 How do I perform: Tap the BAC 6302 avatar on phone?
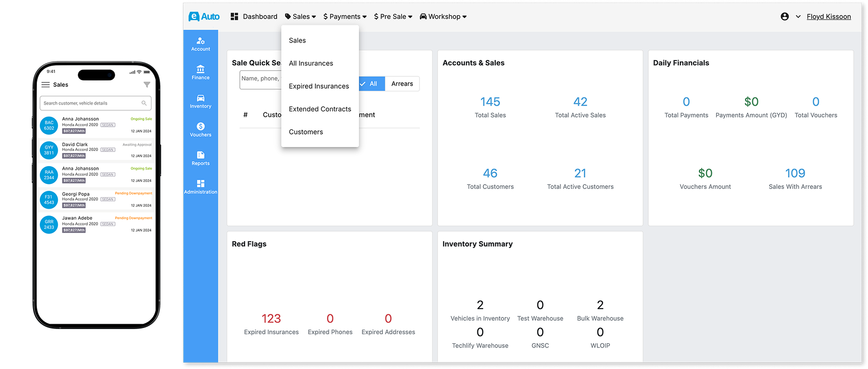[x=49, y=125]
